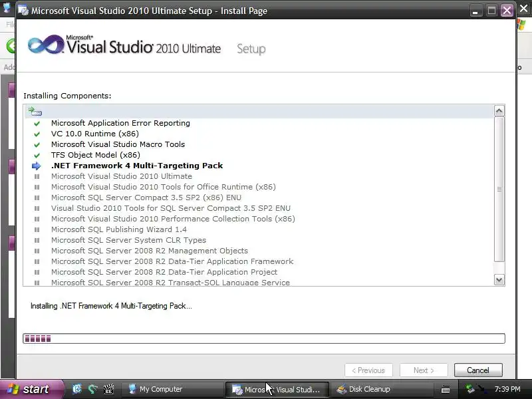Click pending icon beside Tools for Office Runtime (x86)
Viewport: 532px width, 399px height.
click(x=37, y=188)
